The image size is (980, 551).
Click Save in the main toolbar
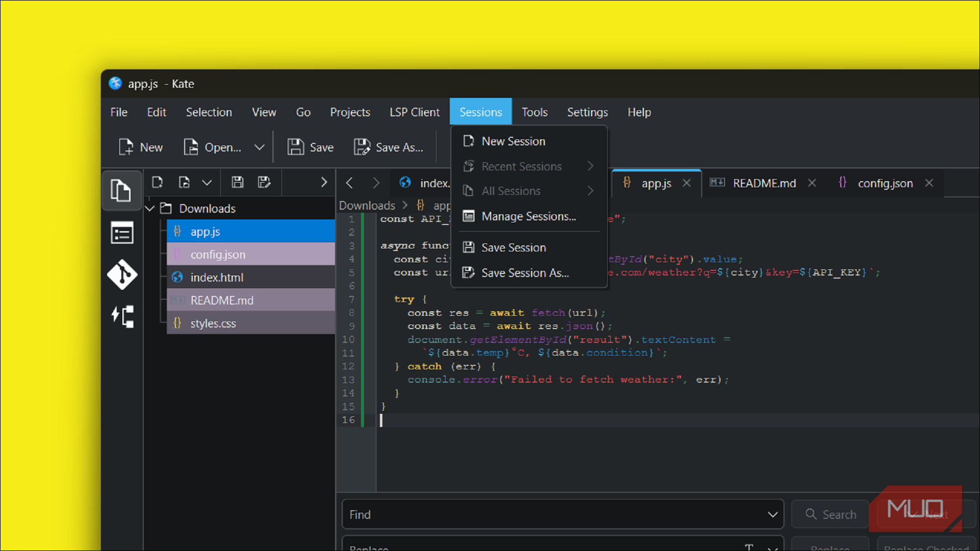click(310, 147)
